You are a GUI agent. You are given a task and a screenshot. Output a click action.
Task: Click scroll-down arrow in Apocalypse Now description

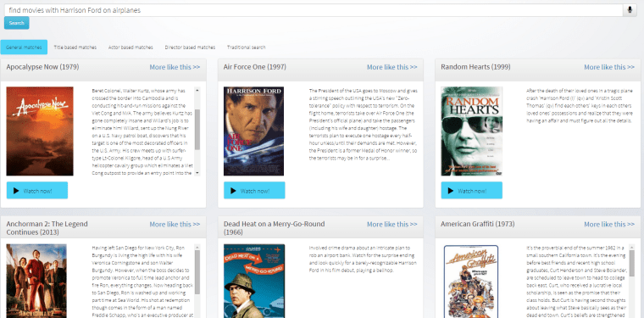tap(197, 173)
